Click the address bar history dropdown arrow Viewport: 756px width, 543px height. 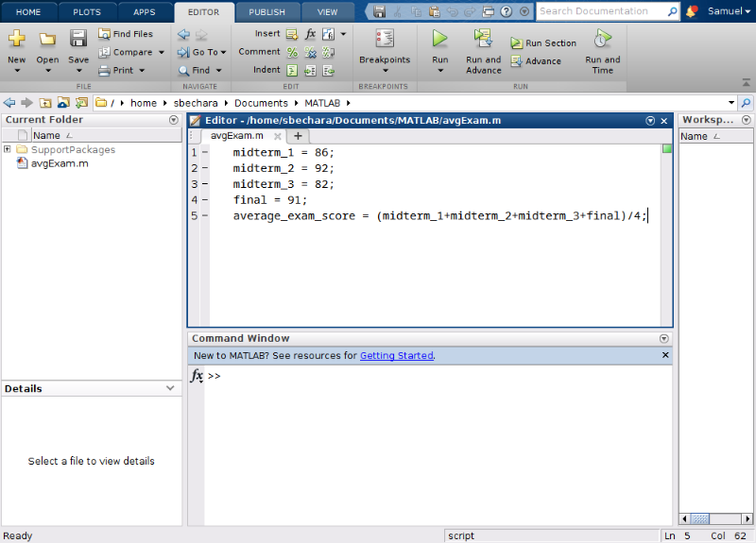(730, 103)
